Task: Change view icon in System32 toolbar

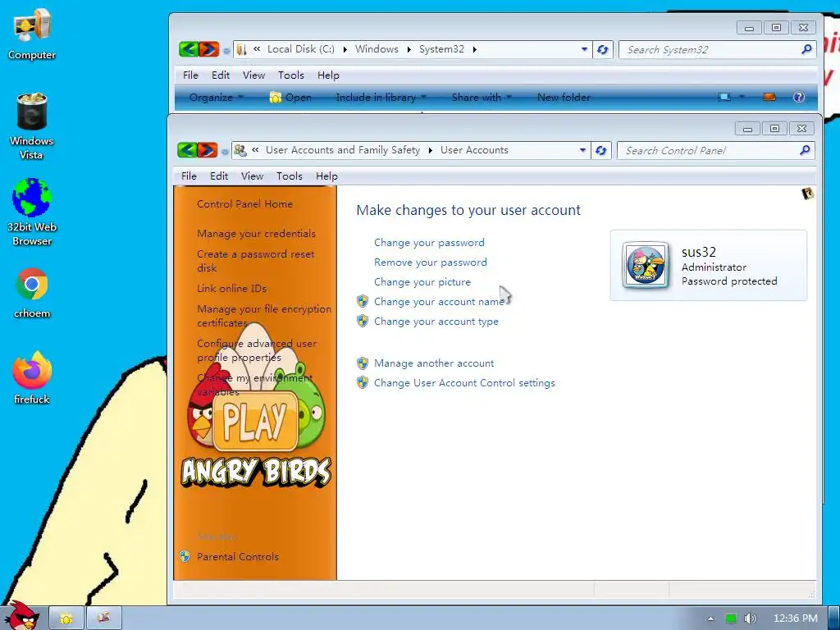Action: click(x=725, y=97)
